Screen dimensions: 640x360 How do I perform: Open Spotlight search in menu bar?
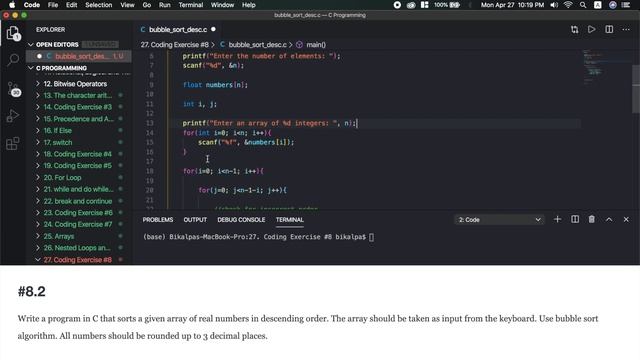coord(583,5)
